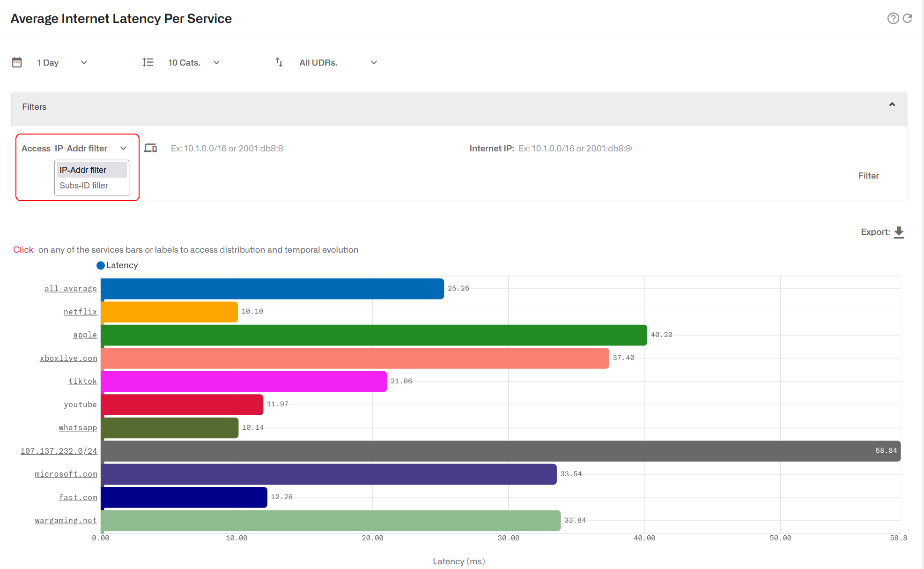924x569 pixels.
Task: Click the 21.06 value label
Action: coord(401,381)
